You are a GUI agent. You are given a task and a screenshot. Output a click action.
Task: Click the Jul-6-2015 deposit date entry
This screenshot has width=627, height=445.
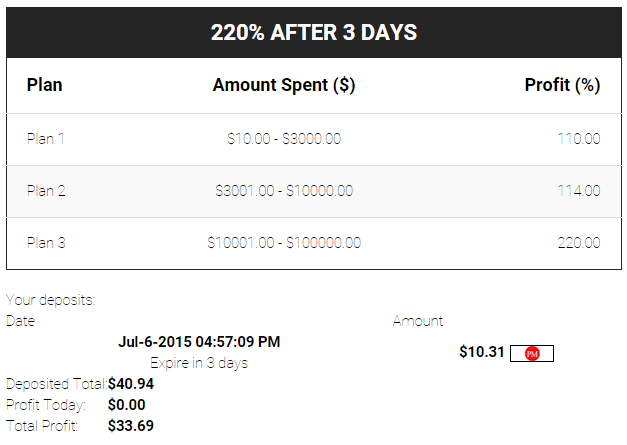coord(199,342)
